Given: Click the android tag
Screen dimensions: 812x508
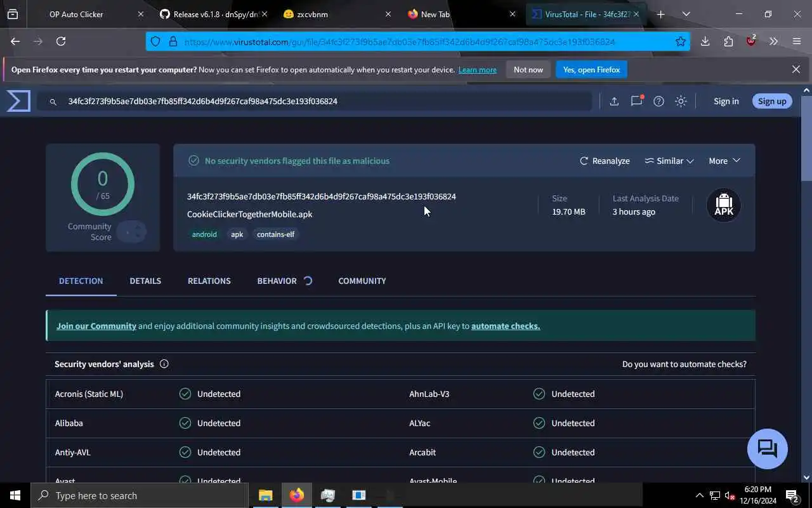Looking at the screenshot, I should click(204, 234).
